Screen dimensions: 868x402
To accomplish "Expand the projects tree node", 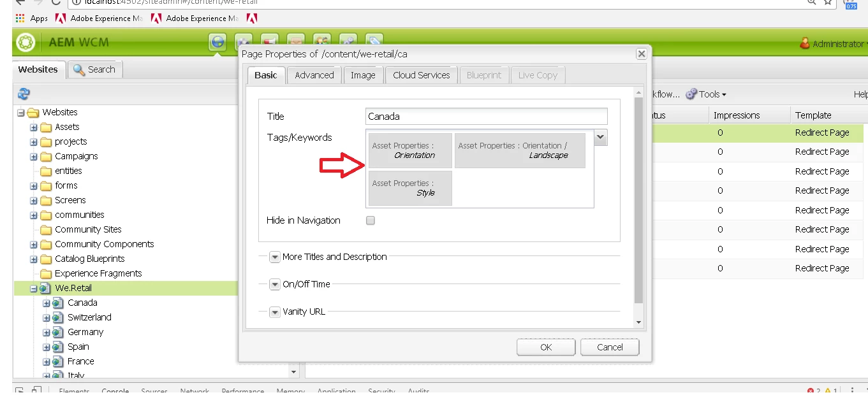I will click(x=33, y=142).
